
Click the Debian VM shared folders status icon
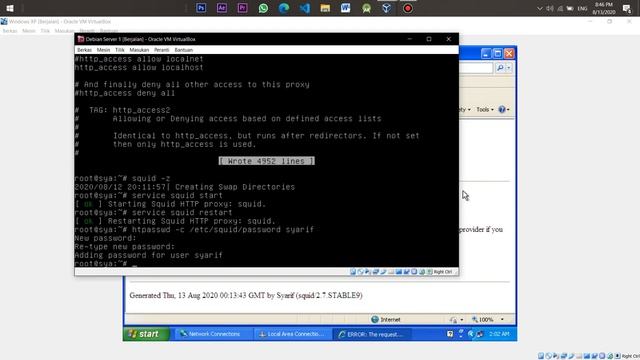391,272
